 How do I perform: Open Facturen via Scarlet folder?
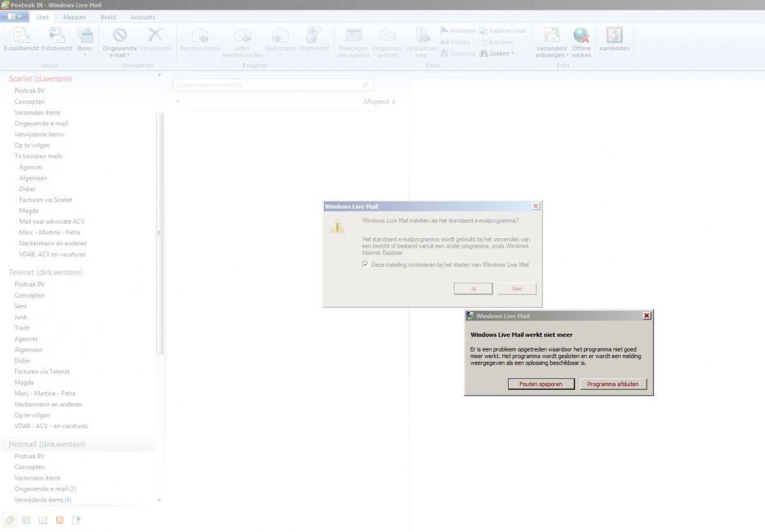tap(46, 199)
